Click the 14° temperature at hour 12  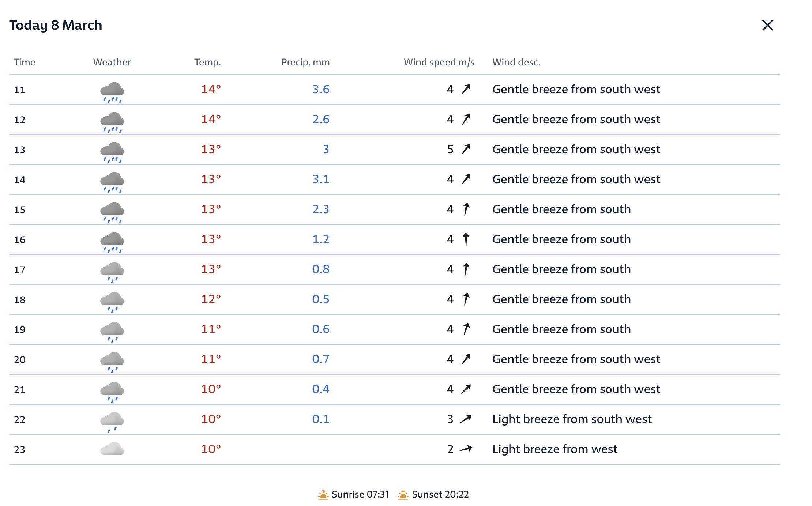pyautogui.click(x=211, y=119)
